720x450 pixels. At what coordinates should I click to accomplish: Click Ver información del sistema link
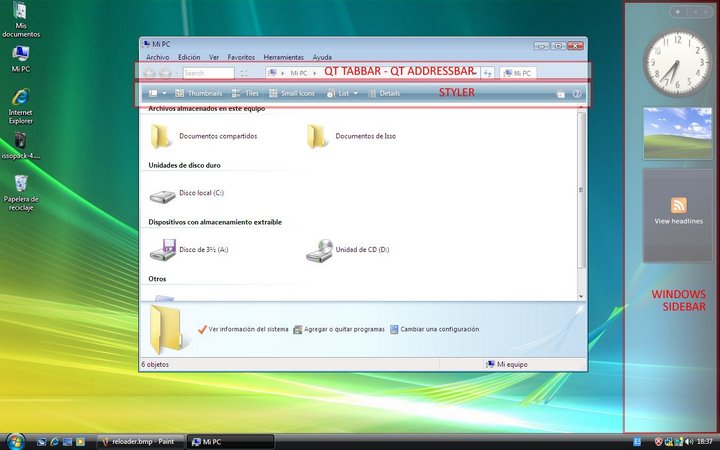(243, 329)
